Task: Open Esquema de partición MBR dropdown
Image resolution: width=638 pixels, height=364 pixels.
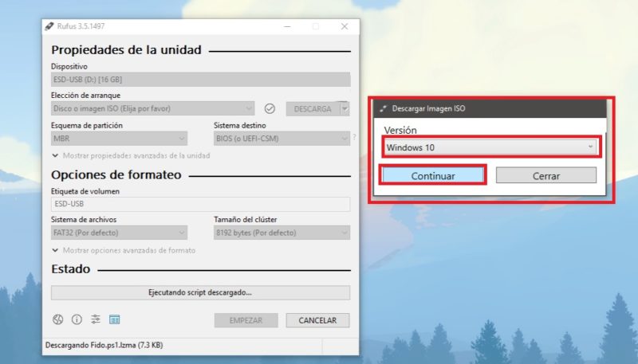Action: coord(119,139)
